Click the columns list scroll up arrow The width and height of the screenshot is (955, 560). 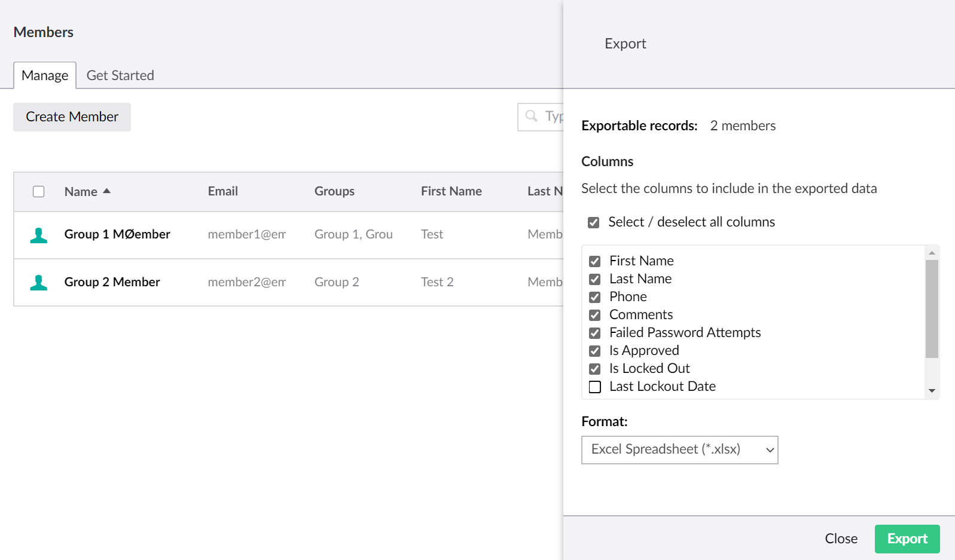(x=932, y=253)
